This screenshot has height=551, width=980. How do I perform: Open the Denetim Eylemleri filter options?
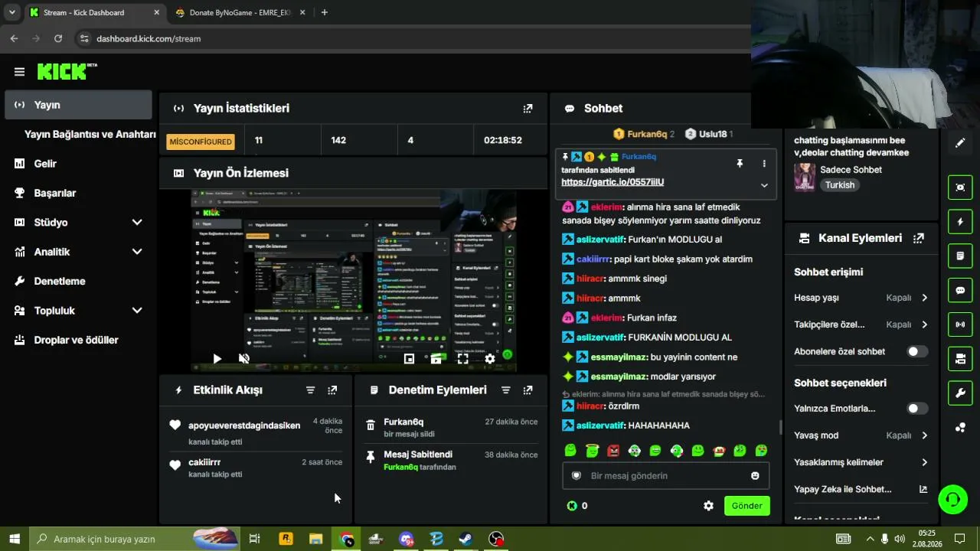point(505,390)
